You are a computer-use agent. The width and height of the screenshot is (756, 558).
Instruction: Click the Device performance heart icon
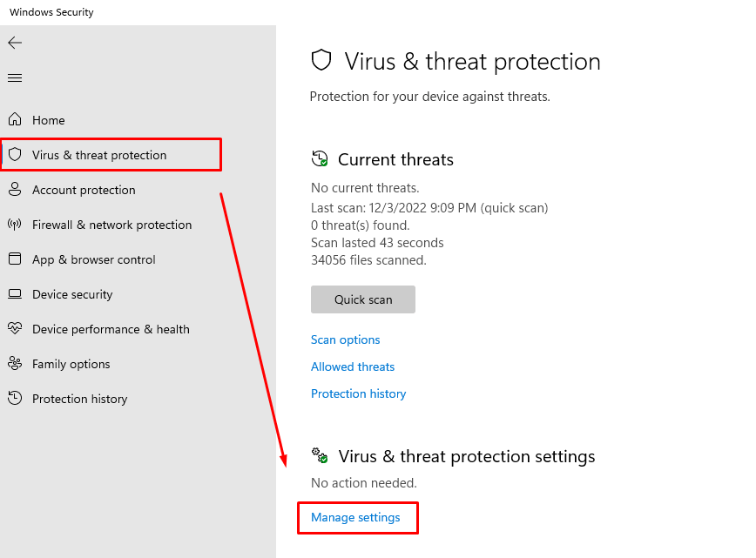click(15, 329)
